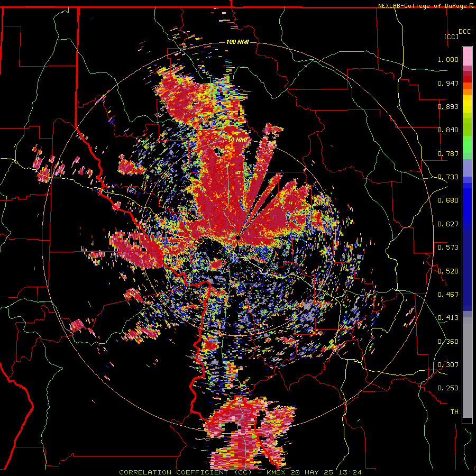Click the 0.733 scale value
Screen dimensions: 476x476
tap(448, 177)
